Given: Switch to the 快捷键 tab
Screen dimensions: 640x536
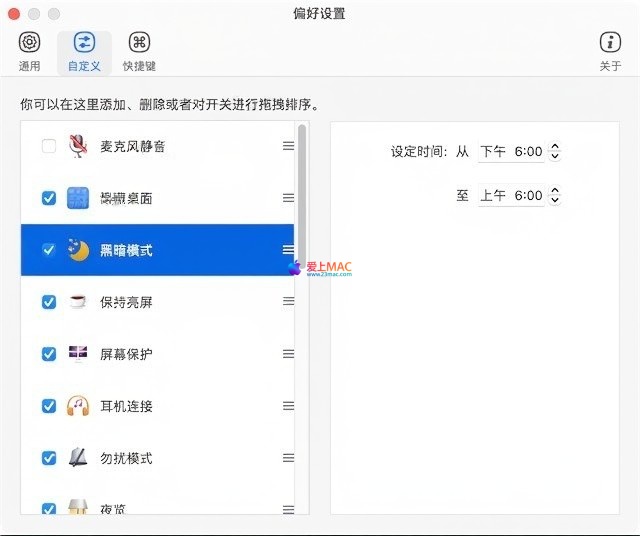Looking at the screenshot, I should [x=139, y=51].
